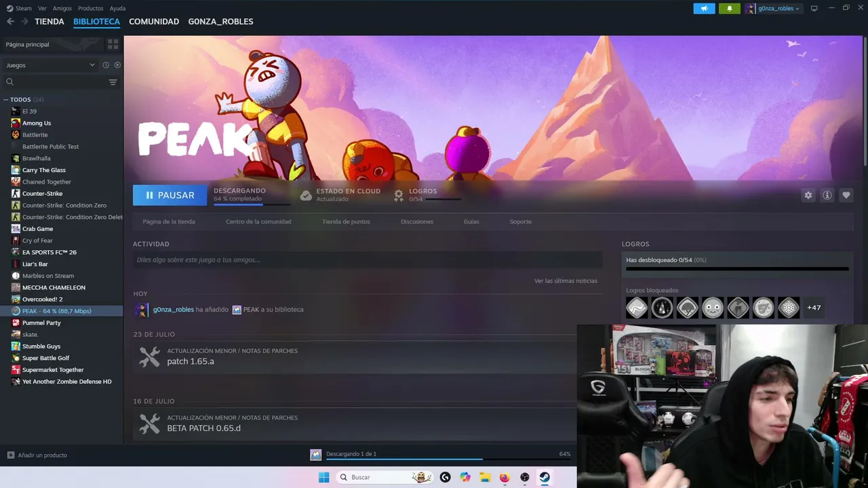The image size is (868, 488).
Task: Open Copilot from the taskbar
Action: click(x=465, y=477)
